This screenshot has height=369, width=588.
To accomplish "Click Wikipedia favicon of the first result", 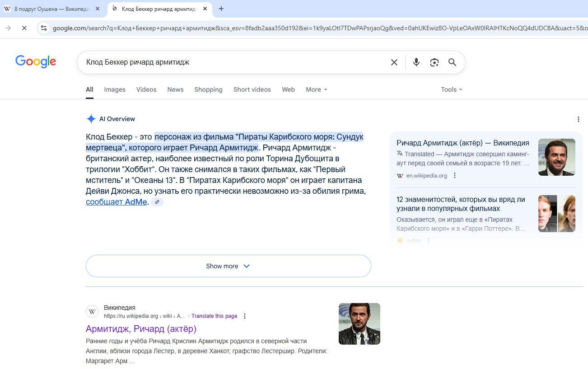I will point(92,312).
